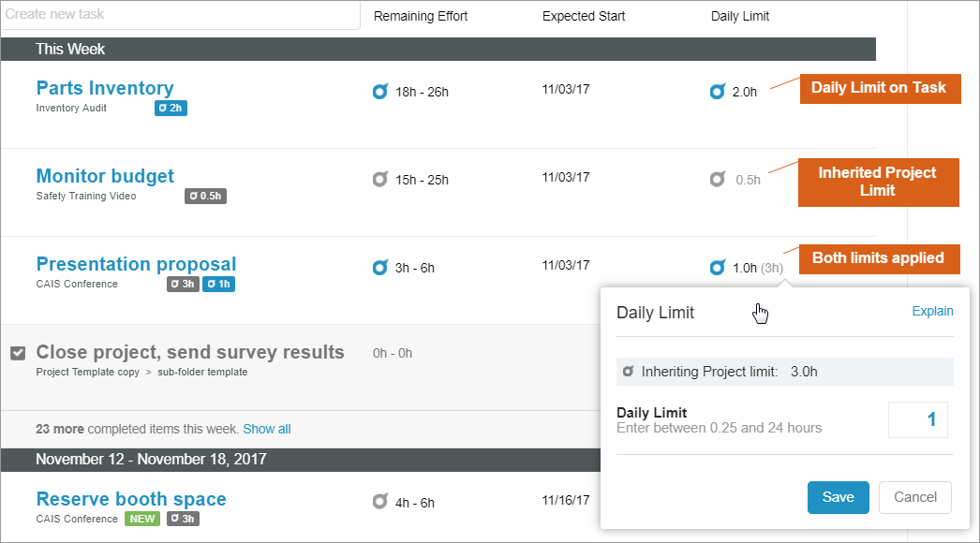Open the Presentation proposal task

[x=136, y=264]
